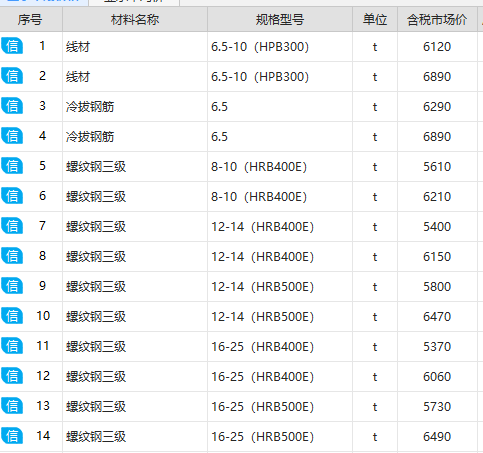Select price 6890 in row 4
Viewport: 483px width, 453px height.
tap(437, 137)
